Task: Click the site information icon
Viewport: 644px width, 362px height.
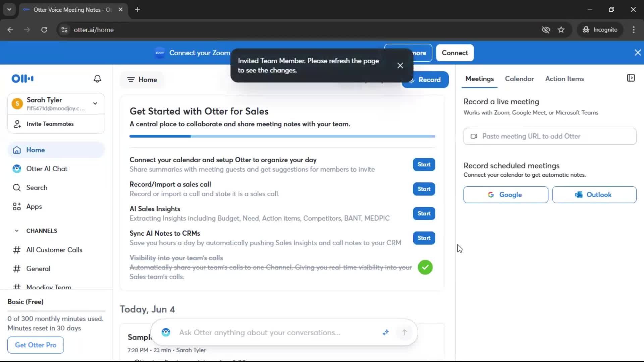Action: pyautogui.click(x=64, y=30)
